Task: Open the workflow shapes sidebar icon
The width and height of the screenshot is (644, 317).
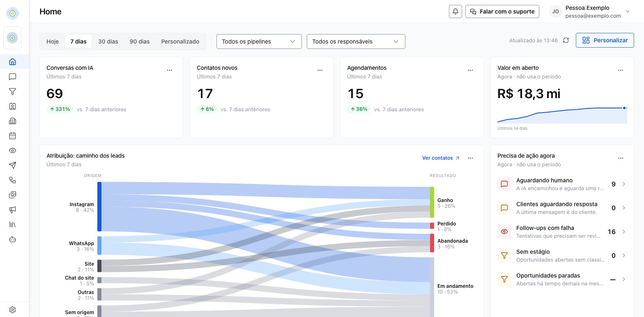Action: (12, 180)
